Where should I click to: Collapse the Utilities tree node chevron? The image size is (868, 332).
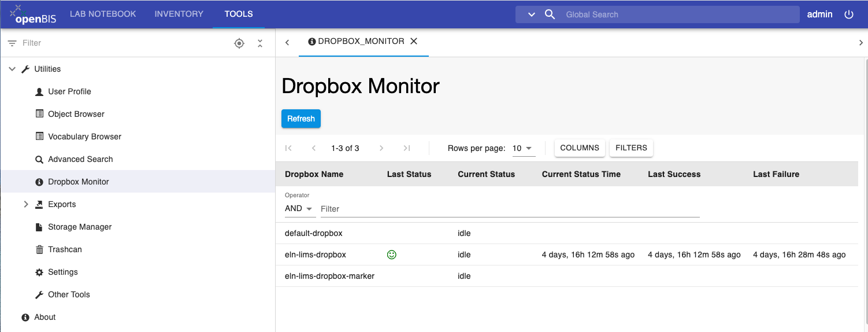point(12,69)
